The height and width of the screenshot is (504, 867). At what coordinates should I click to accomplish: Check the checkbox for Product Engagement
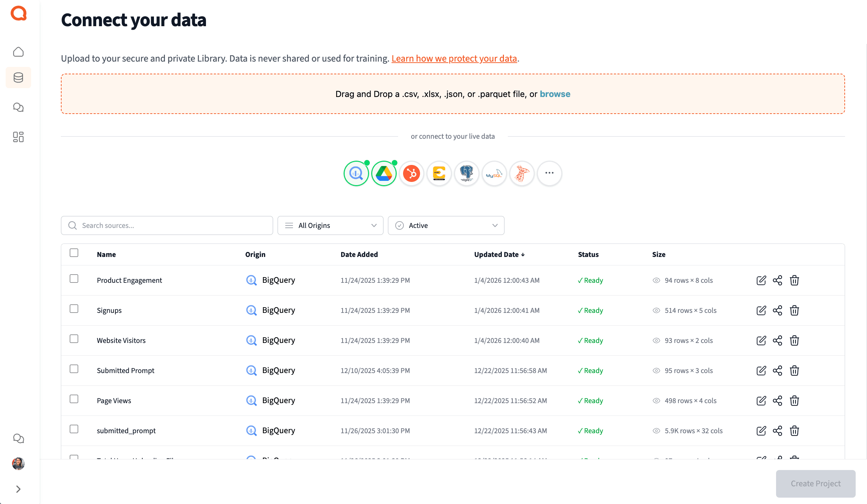click(74, 279)
